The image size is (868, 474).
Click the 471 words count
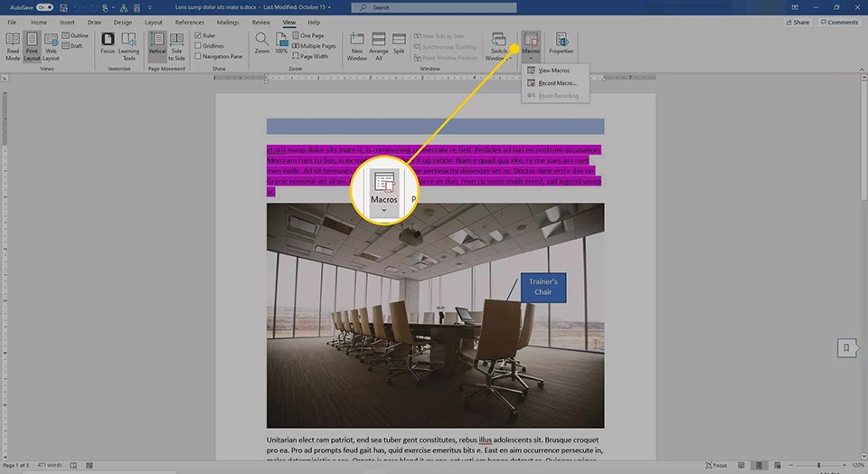point(50,465)
